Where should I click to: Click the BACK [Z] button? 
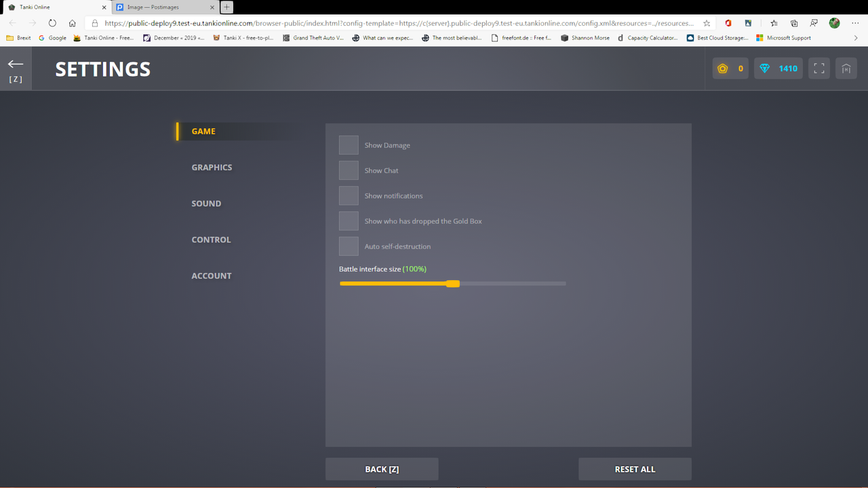[x=382, y=469]
